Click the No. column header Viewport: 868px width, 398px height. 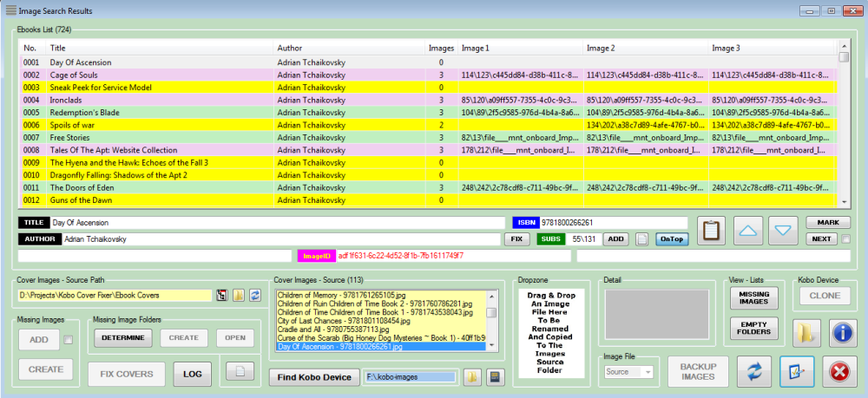pyautogui.click(x=33, y=48)
